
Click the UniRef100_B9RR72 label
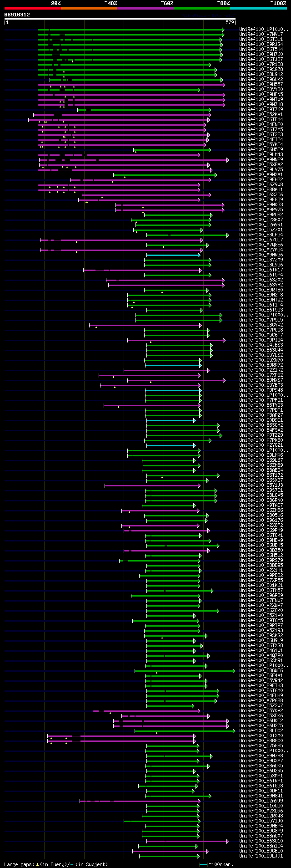click(x=261, y=365)
